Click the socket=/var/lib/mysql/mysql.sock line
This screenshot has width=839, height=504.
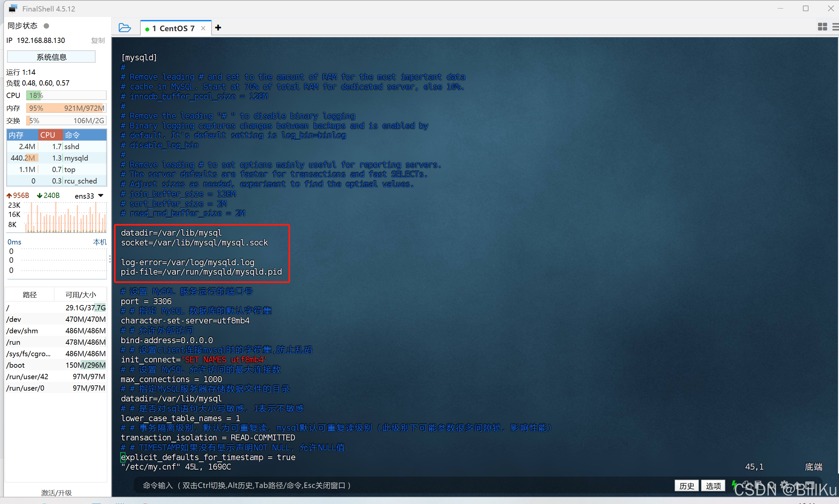click(194, 243)
